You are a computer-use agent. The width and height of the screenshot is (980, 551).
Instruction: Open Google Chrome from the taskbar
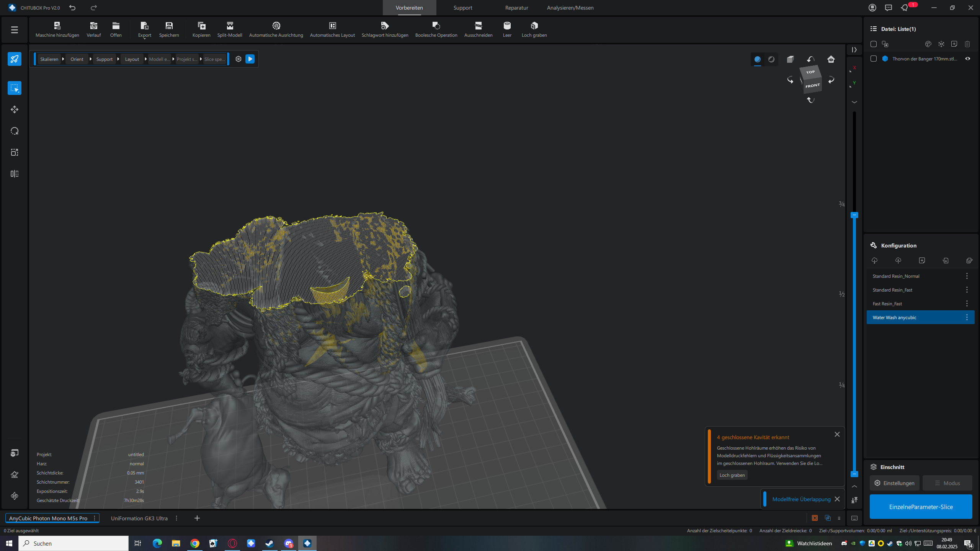tap(195, 543)
